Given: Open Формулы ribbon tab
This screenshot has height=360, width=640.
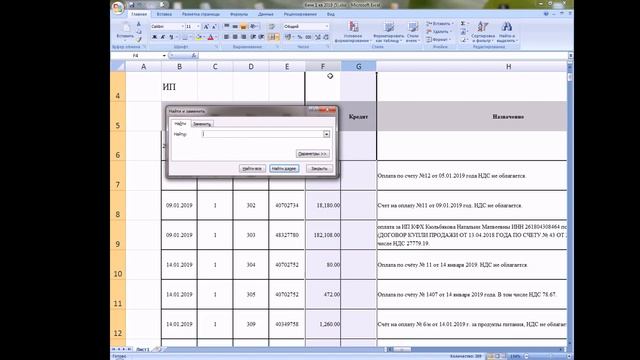Looking at the screenshot, I should (x=239, y=14).
